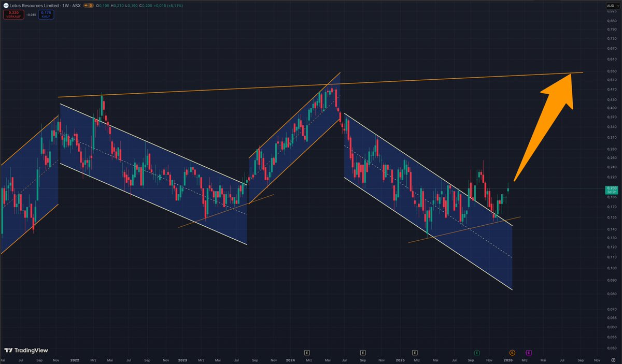Click earnings E marker above Mrz 2024

coord(307,353)
